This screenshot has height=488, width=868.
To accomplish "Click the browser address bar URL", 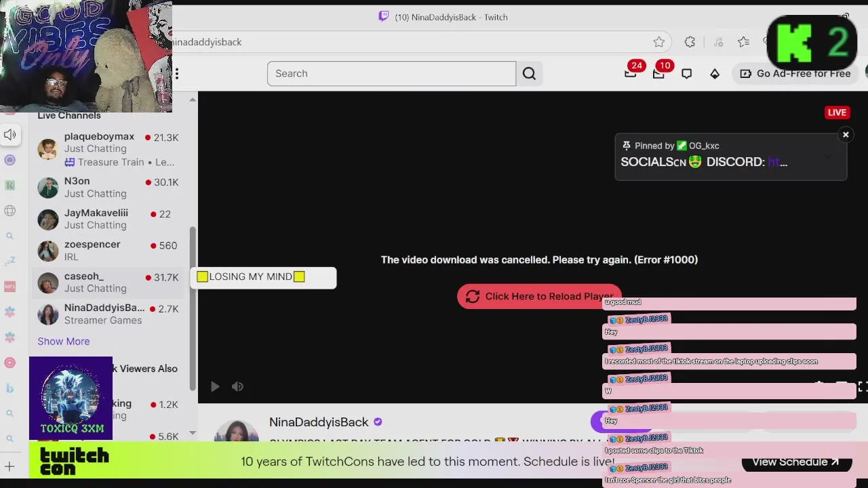I will 207,42.
